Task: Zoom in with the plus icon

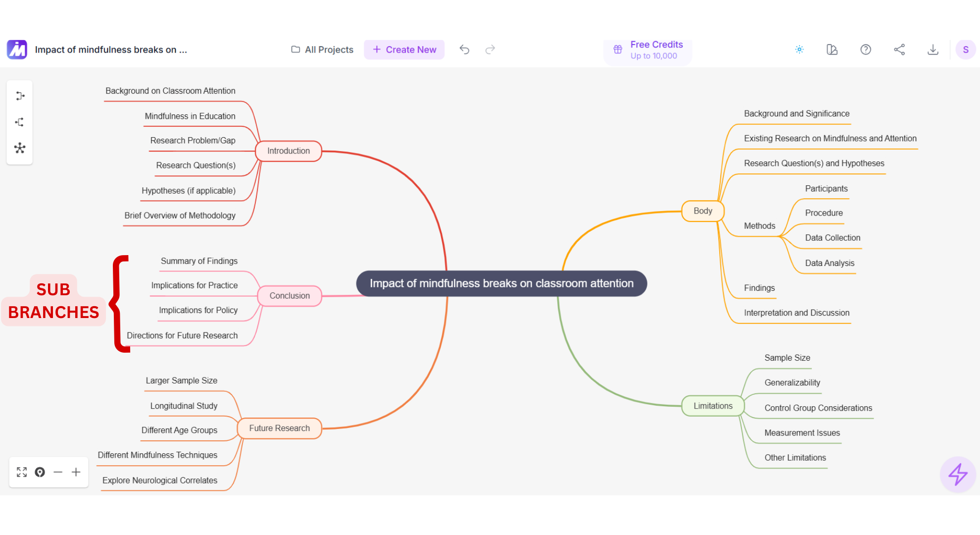Action: pos(76,472)
